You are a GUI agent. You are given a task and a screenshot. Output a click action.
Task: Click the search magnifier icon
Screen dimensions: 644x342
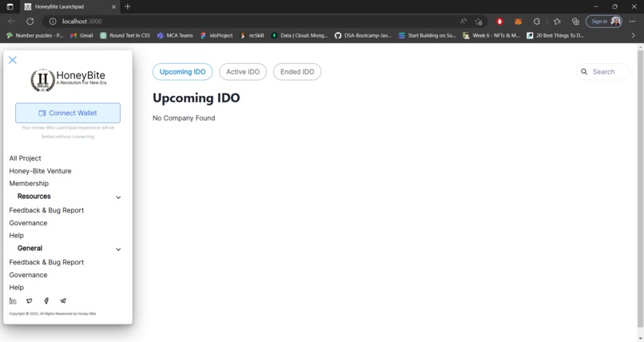583,72
